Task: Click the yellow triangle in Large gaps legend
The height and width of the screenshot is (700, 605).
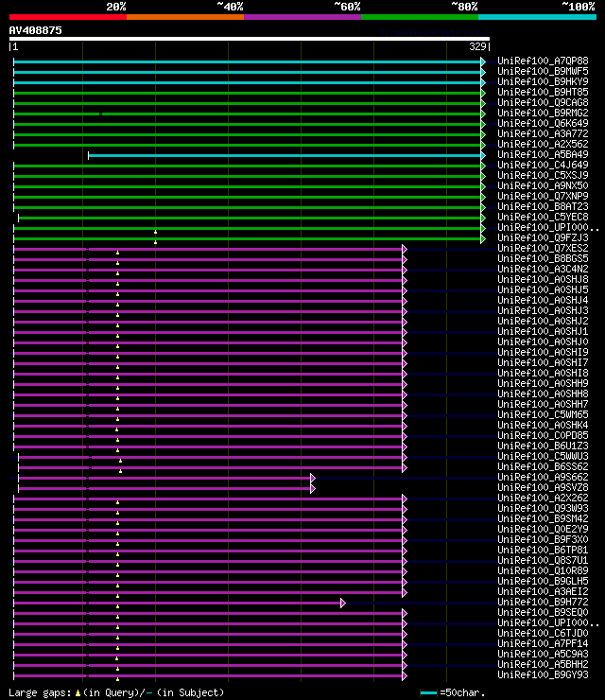Action: pyautogui.click(x=78, y=692)
